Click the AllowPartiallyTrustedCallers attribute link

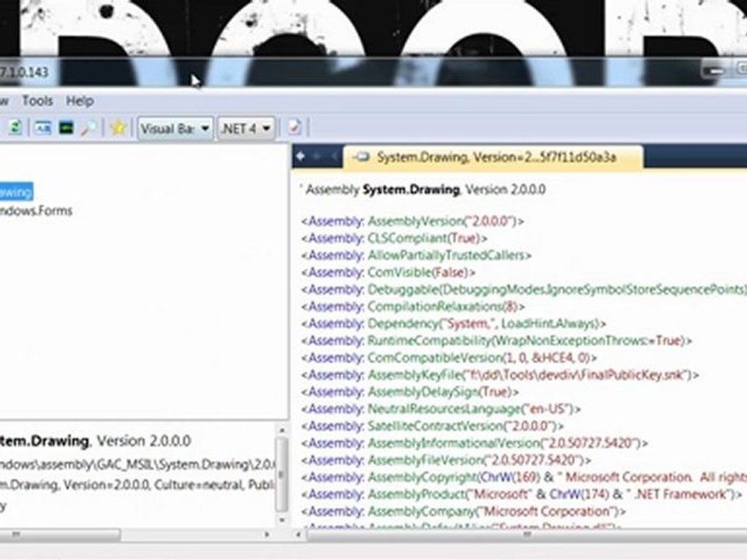tap(446, 255)
